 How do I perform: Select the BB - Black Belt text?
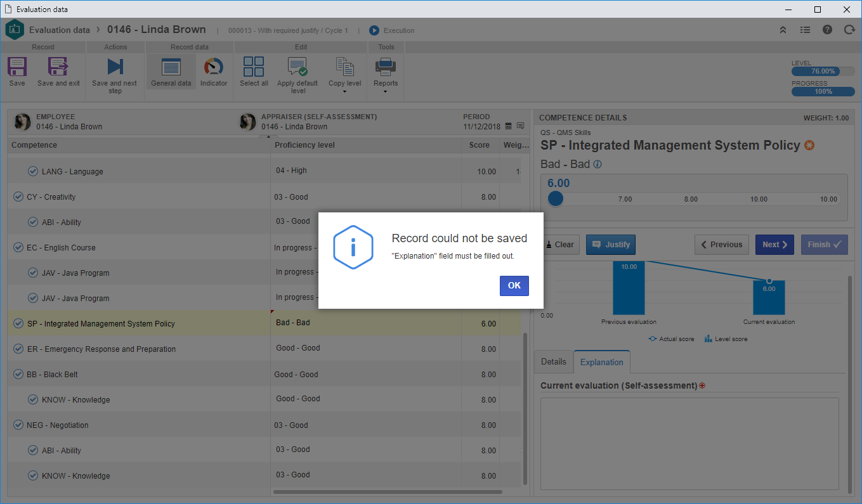tap(52, 375)
